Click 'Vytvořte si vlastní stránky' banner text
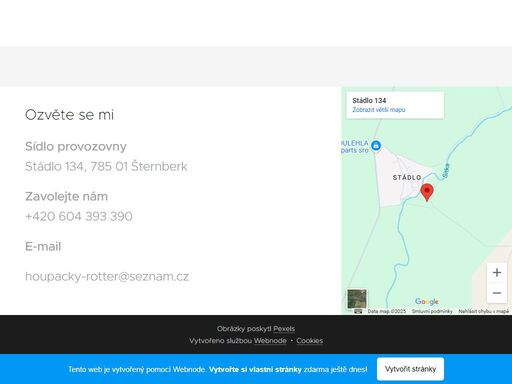512x384 pixels. (255, 369)
